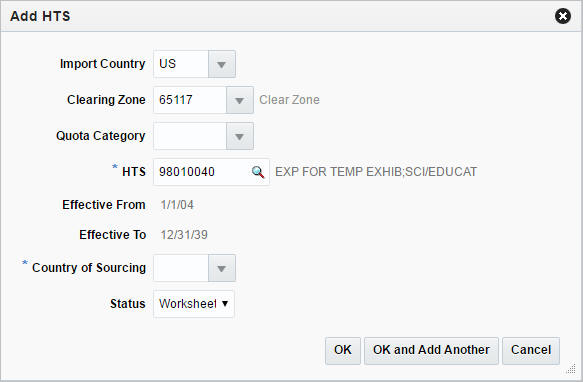The width and height of the screenshot is (583, 382).
Task: Click the Clearing Zone label
Action: point(106,100)
